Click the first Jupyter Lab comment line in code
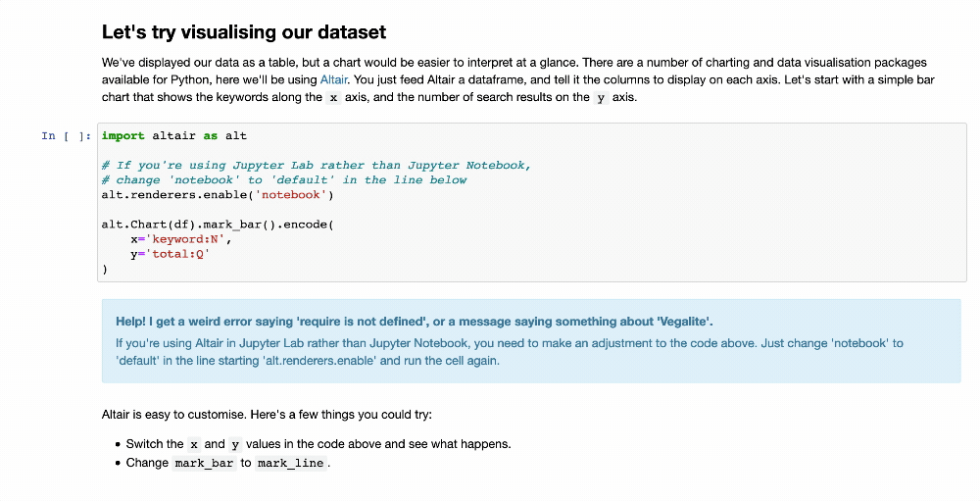 [x=317, y=166]
